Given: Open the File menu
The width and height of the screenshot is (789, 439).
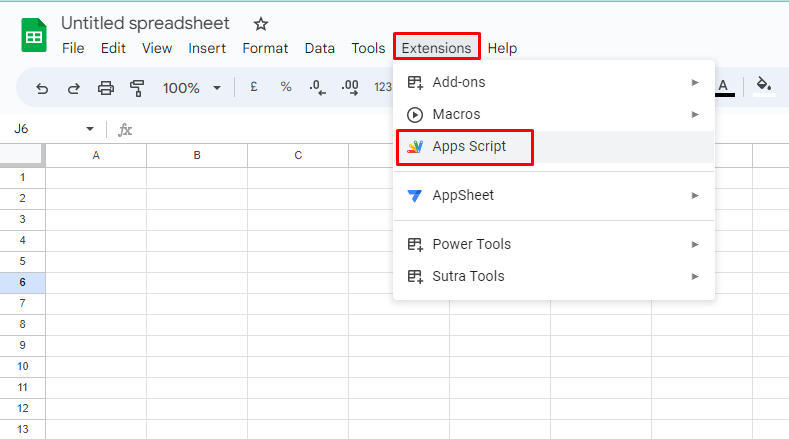Looking at the screenshot, I should tap(73, 48).
